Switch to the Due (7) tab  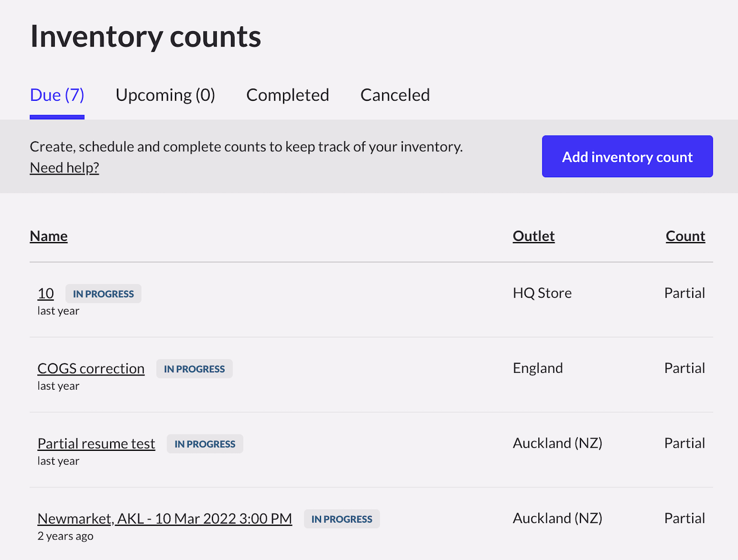[57, 95]
